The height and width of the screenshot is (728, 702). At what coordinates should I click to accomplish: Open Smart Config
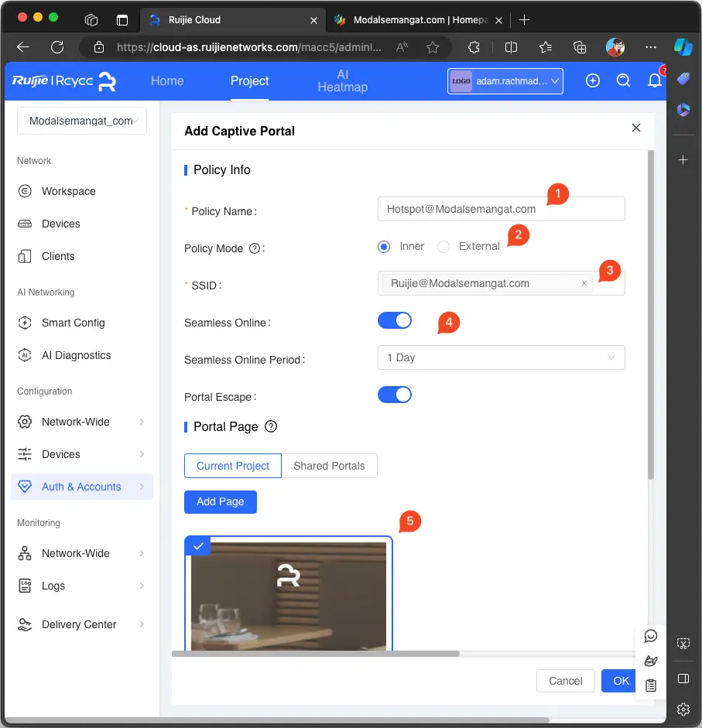[x=73, y=323]
